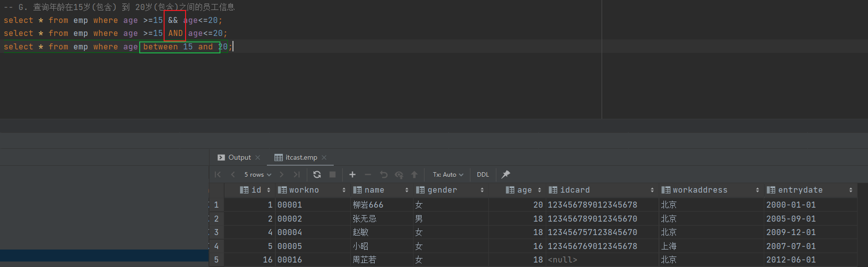
Task: Reload the table data
Action: [x=317, y=175]
